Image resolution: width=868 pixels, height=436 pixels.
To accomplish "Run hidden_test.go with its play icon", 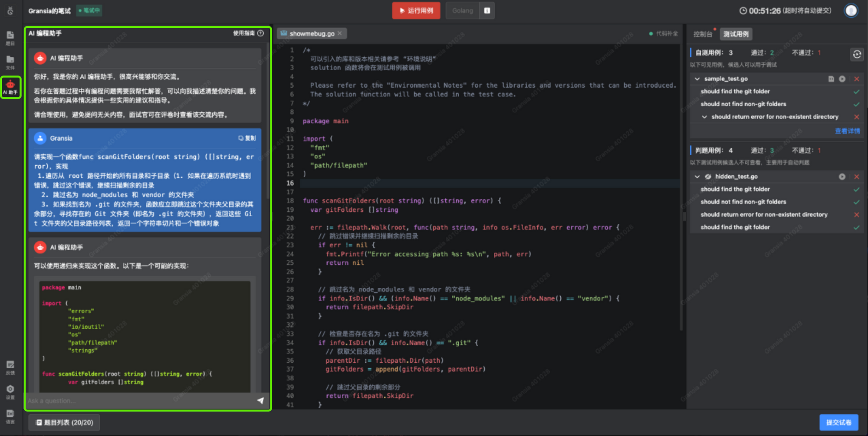I will tap(842, 177).
